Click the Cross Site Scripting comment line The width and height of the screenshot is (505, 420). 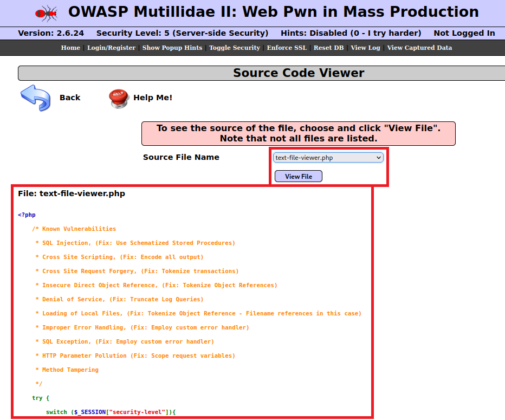120,257
